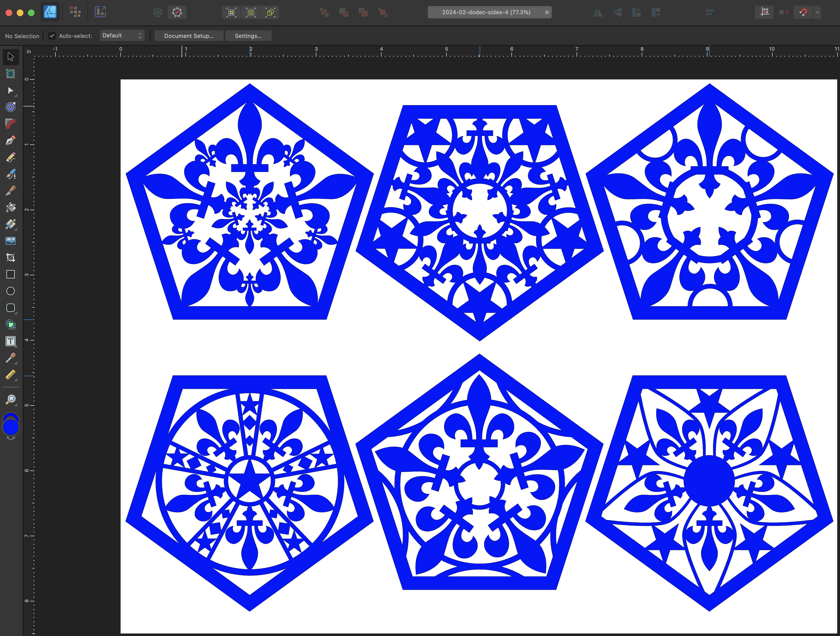Toggle the Auto-select checkbox
The width and height of the screenshot is (840, 636).
[x=52, y=36]
